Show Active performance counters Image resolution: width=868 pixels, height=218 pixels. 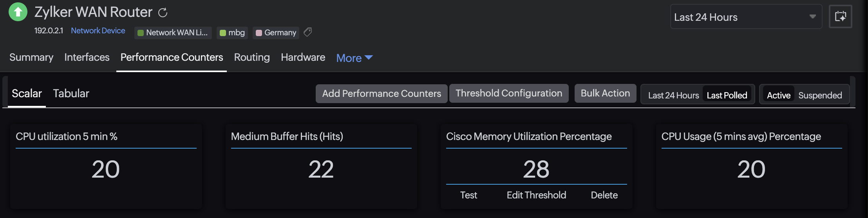[x=778, y=95]
